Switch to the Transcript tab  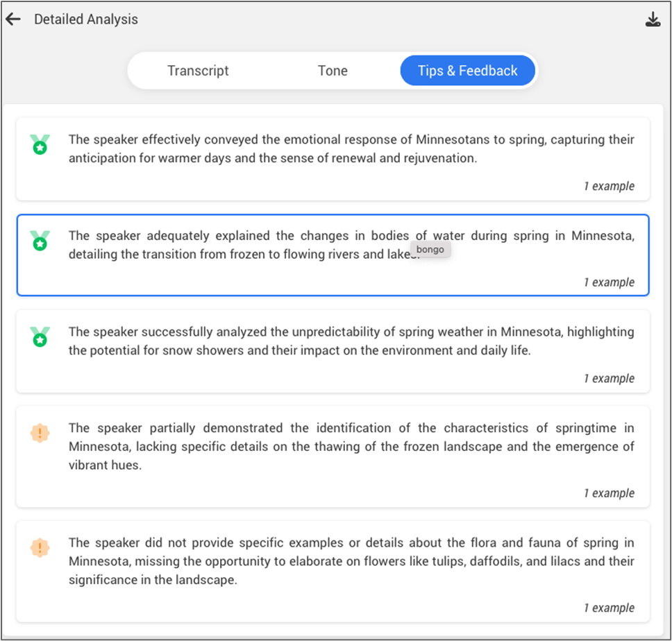(x=198, y=71)
